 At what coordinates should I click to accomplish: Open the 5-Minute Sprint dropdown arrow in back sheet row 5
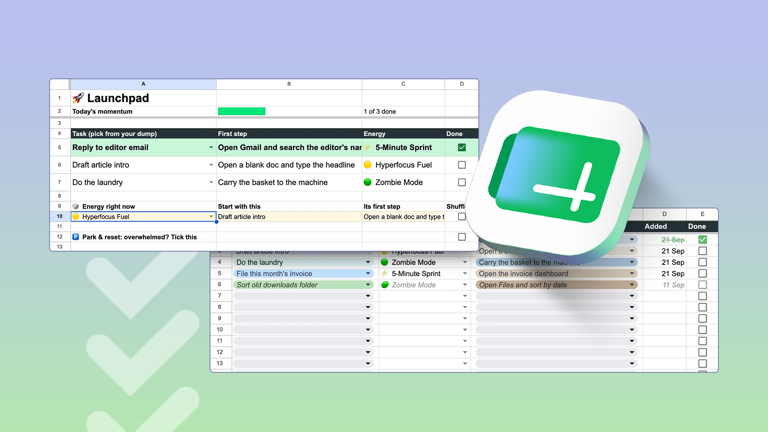(x=465, y=274)
